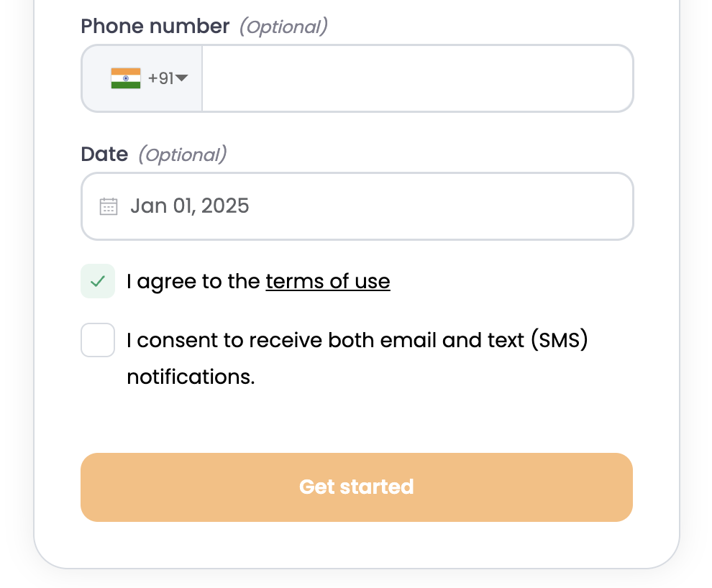Click "(Optional)" beside the Date label
The image size is (712, 588).
183,155
